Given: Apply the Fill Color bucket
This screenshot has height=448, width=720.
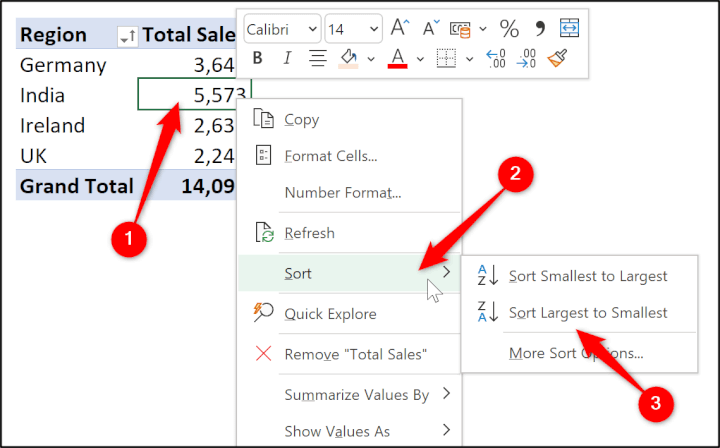Looking at the screenshot, I should click(349, 59).
